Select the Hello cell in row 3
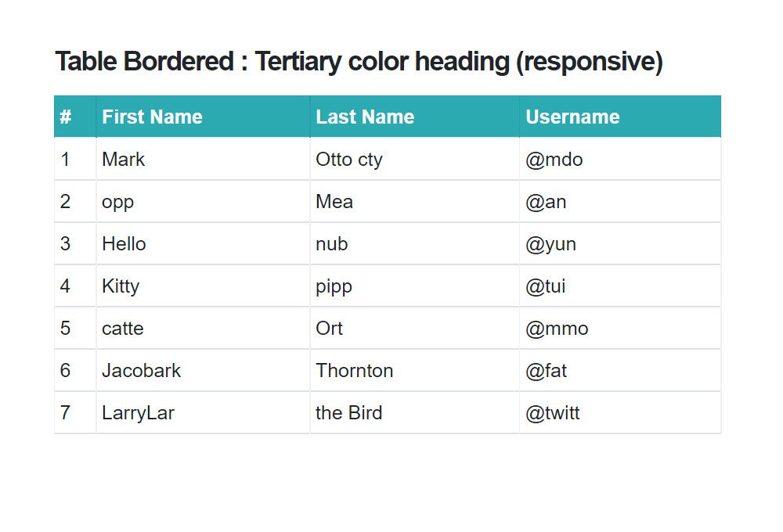The image size is (783, 532). (203, 243)
